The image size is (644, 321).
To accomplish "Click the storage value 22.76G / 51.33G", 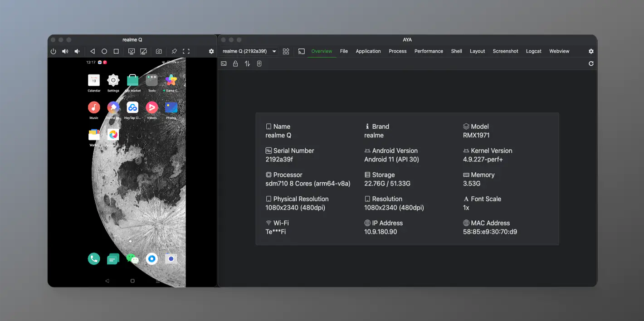I will (387, 183).
